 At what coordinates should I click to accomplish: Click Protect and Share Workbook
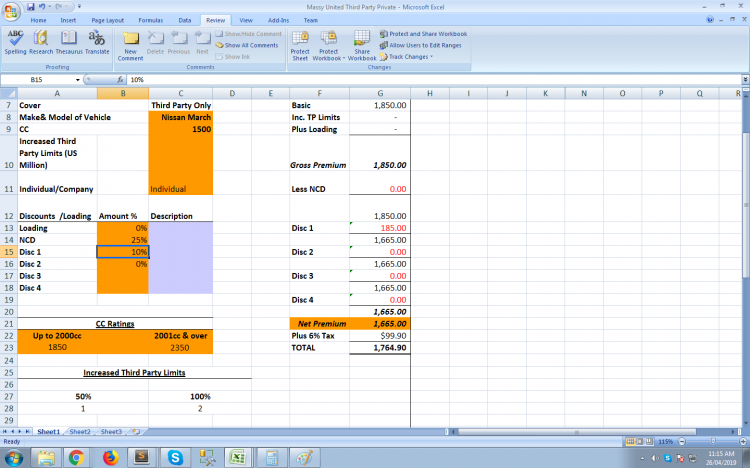tap(425, 33)
